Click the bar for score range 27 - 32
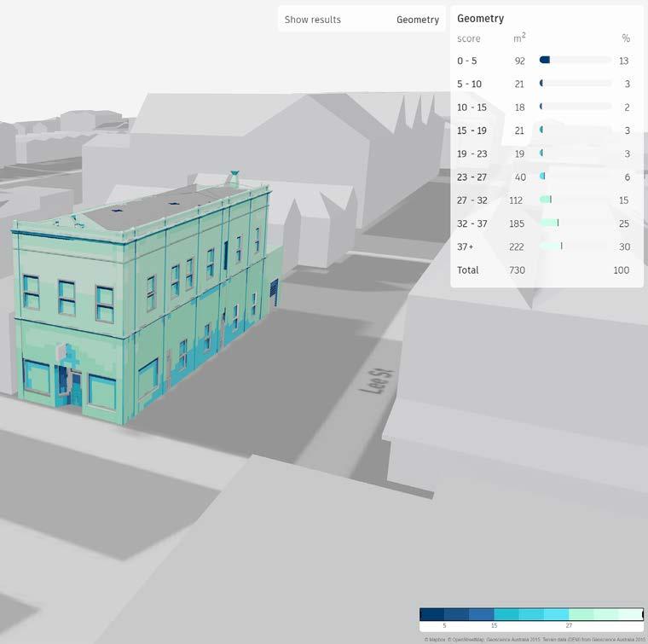The width and height of the screenshot is (648, 644). pos(546,200)
